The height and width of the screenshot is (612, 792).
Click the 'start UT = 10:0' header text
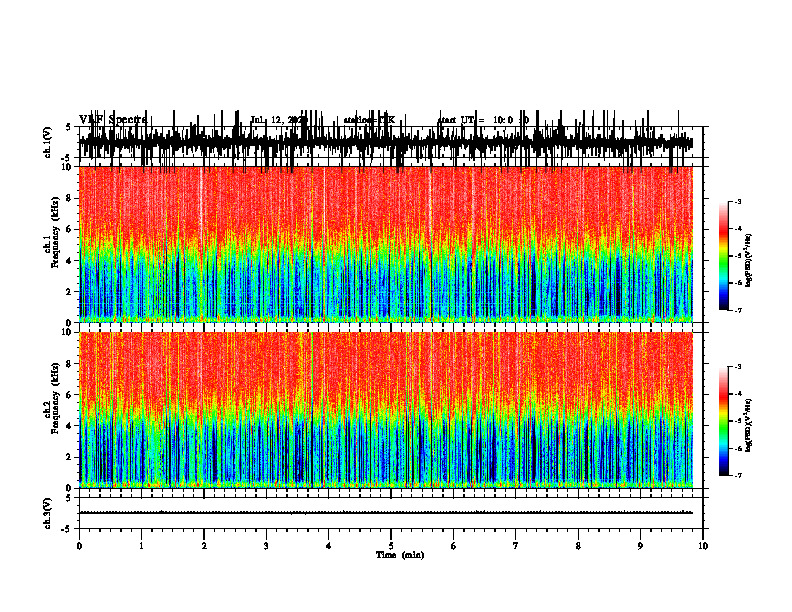pyautogui.click(x=475, y=120)
